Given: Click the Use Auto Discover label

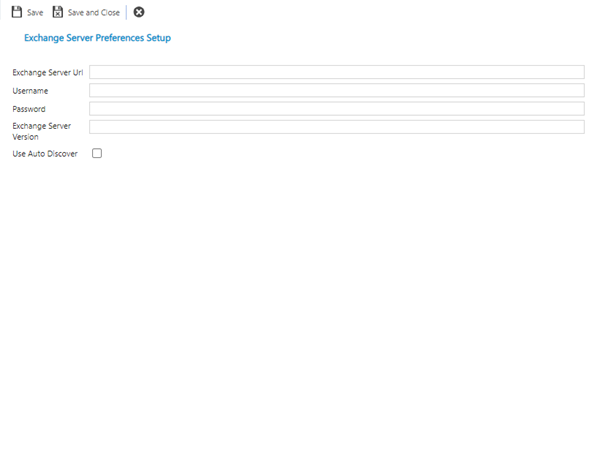Looking at the screenshot, I should click(45, 154).
